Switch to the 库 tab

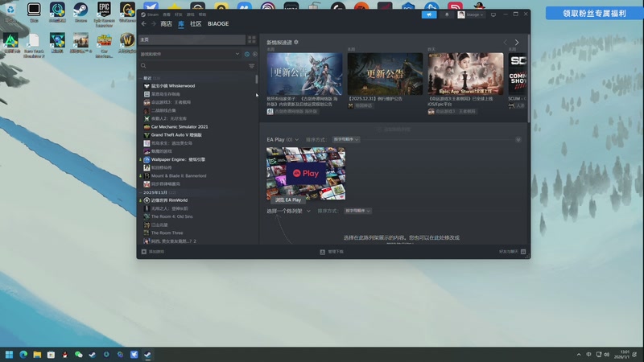181,24
